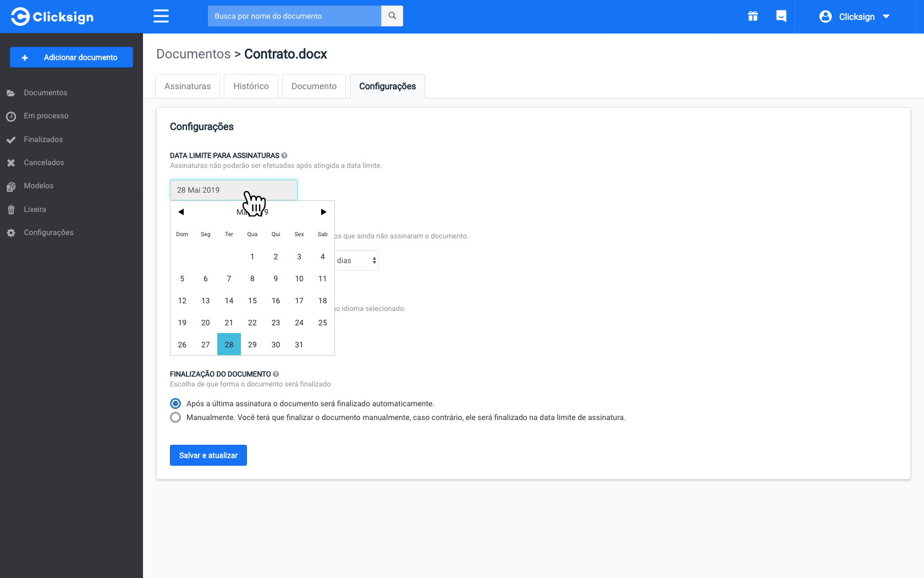The height and width of the screenshot is (578, 924).
Task: Click the Em processo clock icon
Action: tap(11, 116)
